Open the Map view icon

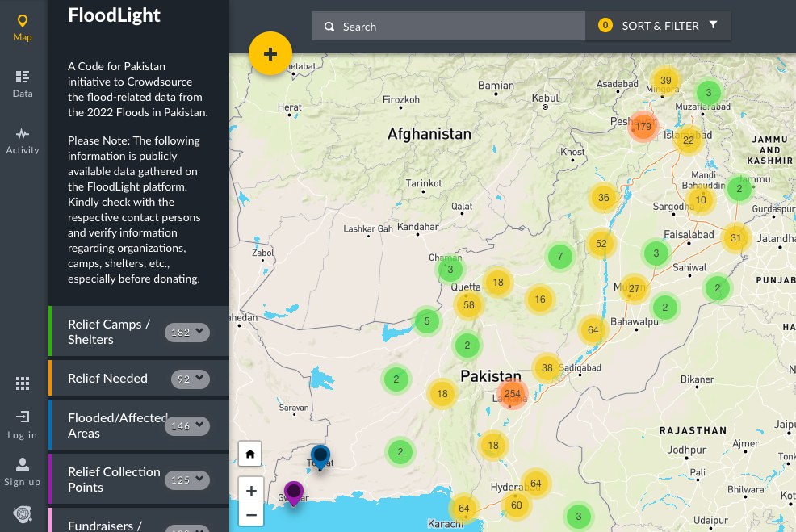(23, 27)
